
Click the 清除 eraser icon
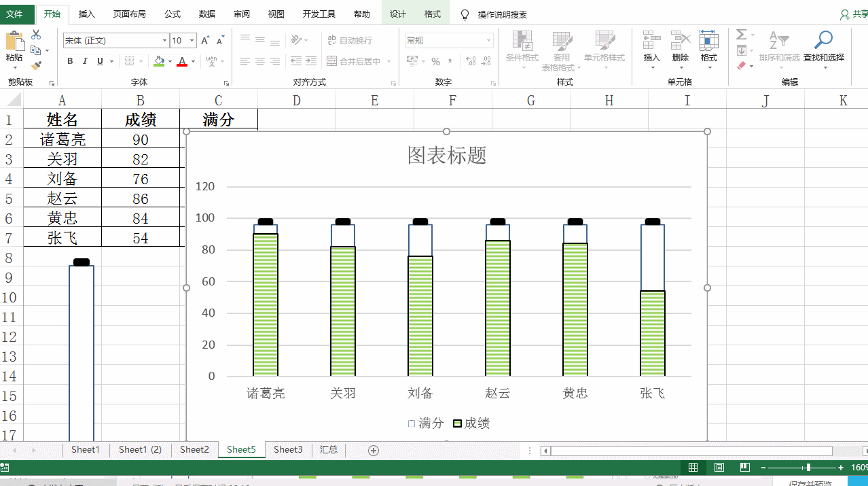742,65
